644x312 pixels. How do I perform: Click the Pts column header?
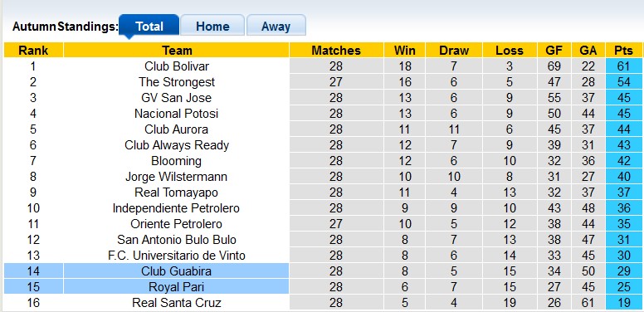point(623,51)
